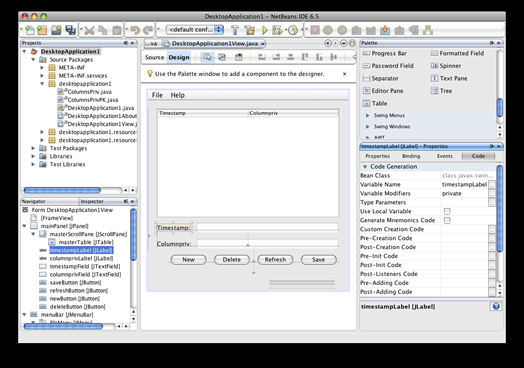This screenshot has height=368, width=524.
Task: Collapse the DesktopApplication1 project node
Action: (x=24, y=51)
